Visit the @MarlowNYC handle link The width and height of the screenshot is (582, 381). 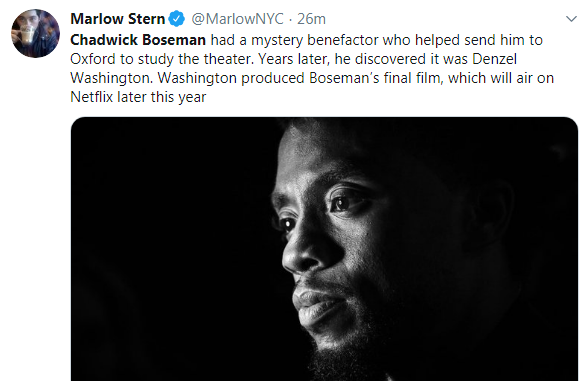237,19
